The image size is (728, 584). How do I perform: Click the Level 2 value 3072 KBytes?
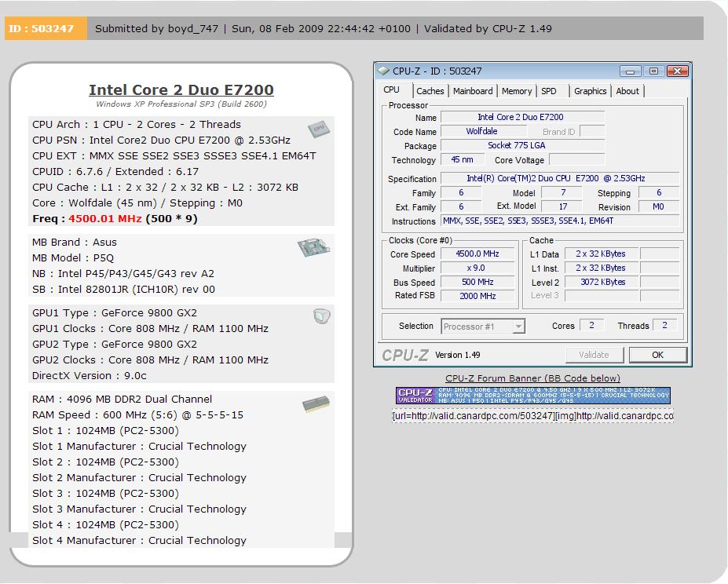click(x=602, y=282)
